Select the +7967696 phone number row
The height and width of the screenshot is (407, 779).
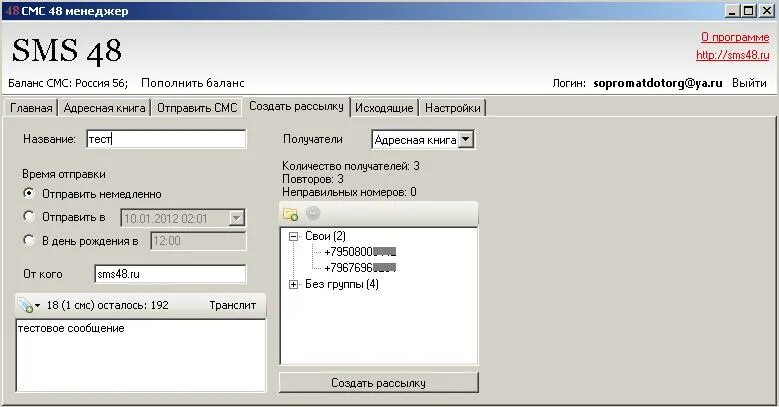point(360,268)
